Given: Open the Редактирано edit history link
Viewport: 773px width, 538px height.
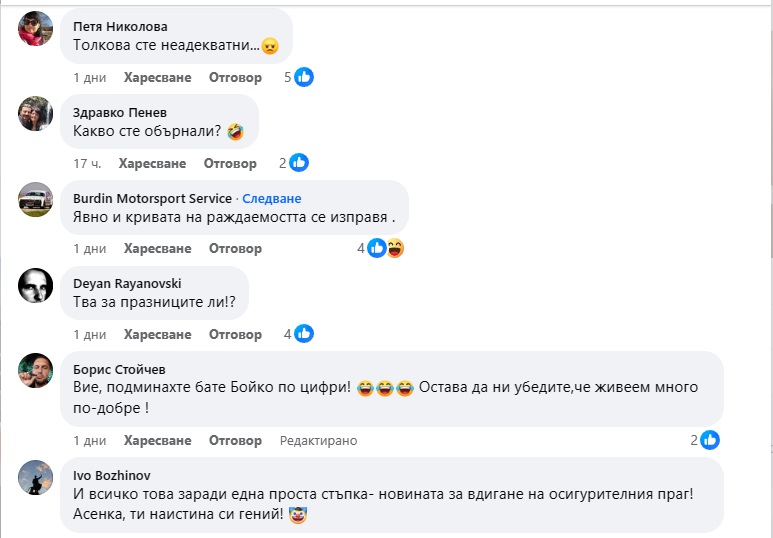Looking at the screenshot, I should [318, 441].
